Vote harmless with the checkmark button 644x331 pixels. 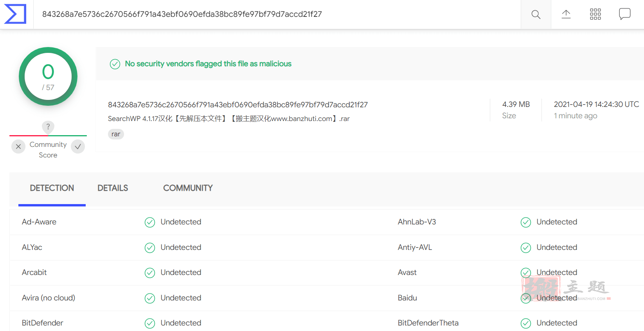[78, 147]
